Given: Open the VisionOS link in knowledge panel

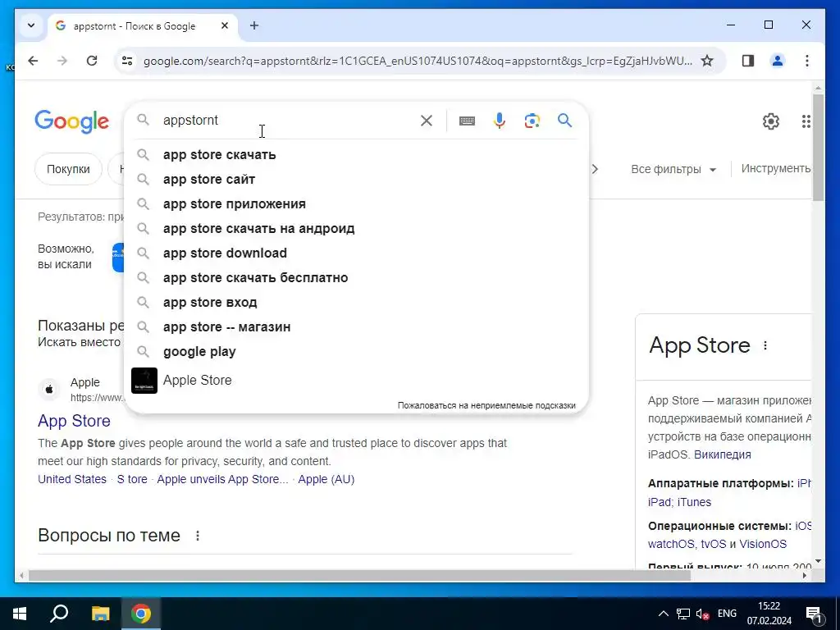Looking at the screenshot, I should tap(763, 545).
